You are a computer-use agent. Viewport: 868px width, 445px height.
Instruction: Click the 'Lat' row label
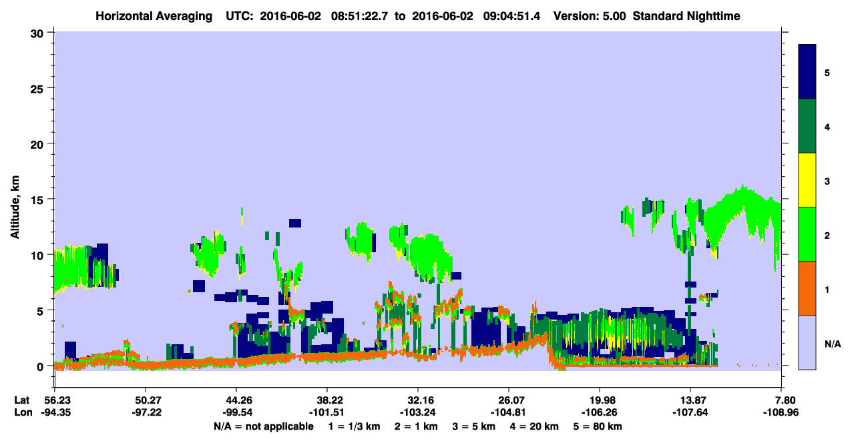[21, 400]
